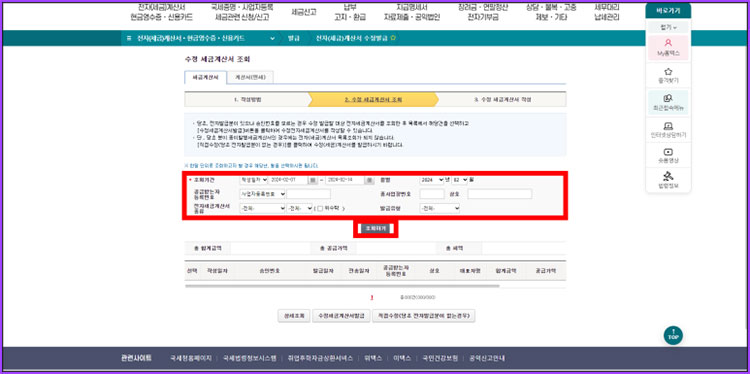This screenshot has width=750, height=374.
Task: Go to step 1. 작성방법
Action: 247,99
